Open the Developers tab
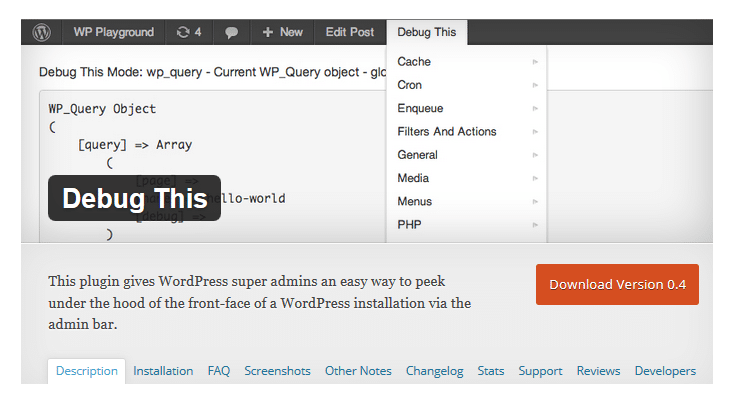733x397 pixels. pyautogui.click(x=665, y=371)
